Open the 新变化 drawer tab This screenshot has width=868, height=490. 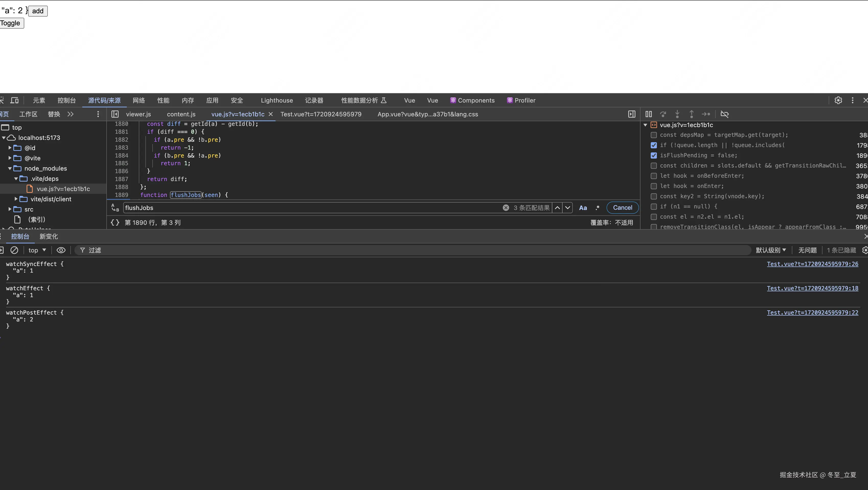pos(49,236)
